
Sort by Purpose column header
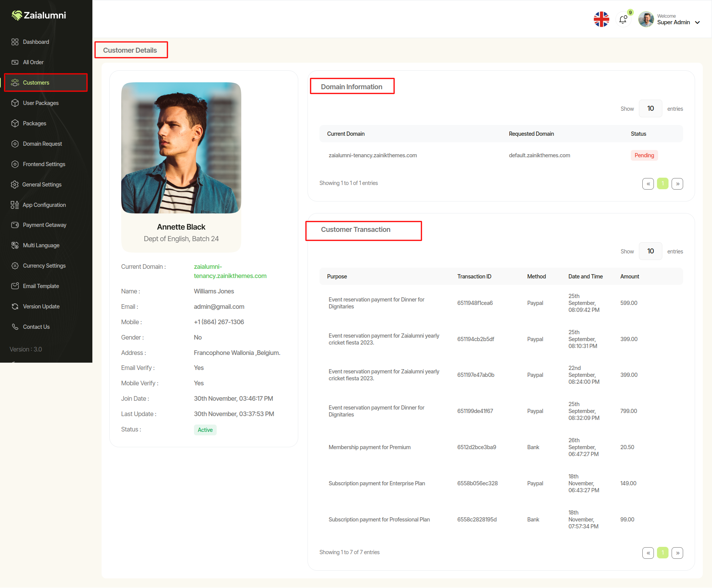click(337, 277)
